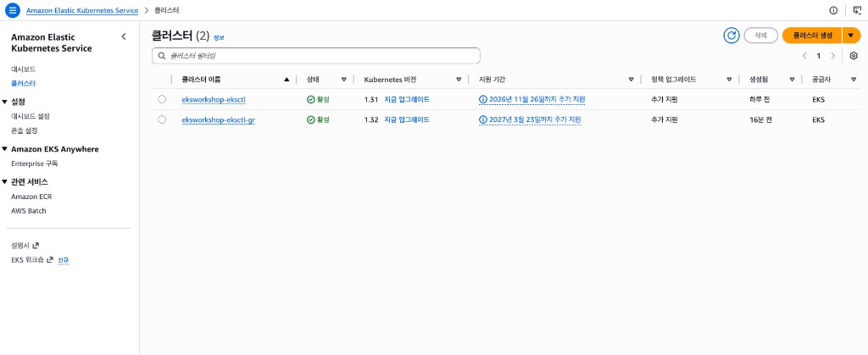Image resolution: width=868 pixels, height=355 pixels.
Task: Collapse the Amazon EKS Anywhere section
Action: (x=5, y=149)
